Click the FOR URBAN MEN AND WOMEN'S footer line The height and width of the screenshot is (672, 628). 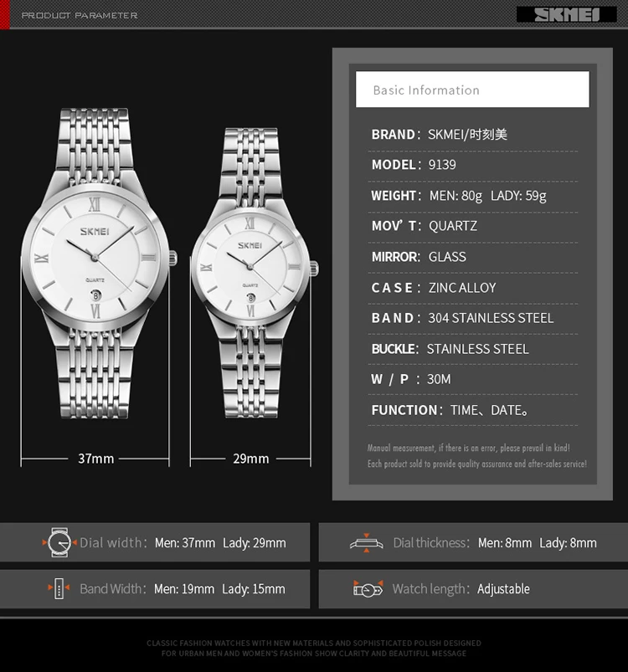coord(314,654)
